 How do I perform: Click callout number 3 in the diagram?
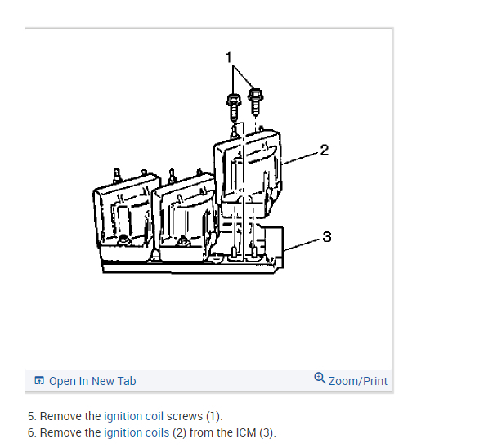pyautogui.click(x=326, y=236)
